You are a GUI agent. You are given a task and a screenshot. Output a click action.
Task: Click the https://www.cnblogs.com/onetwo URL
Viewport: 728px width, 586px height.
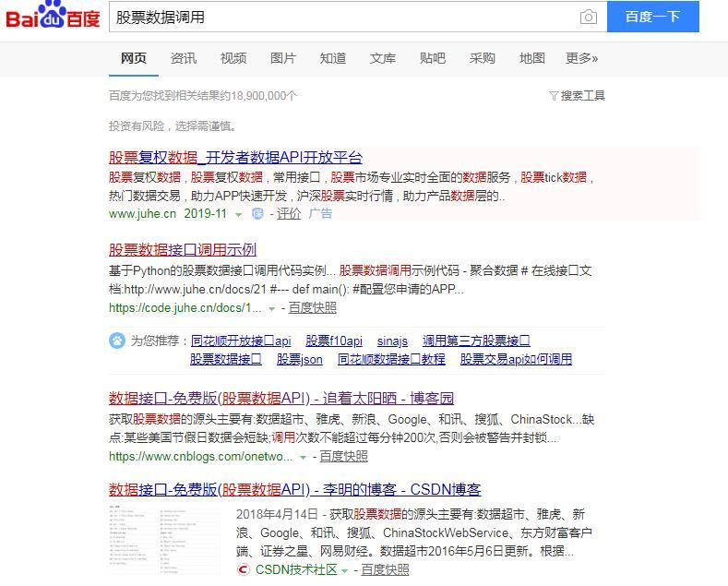pyautogui.click(x=201, y=457)
